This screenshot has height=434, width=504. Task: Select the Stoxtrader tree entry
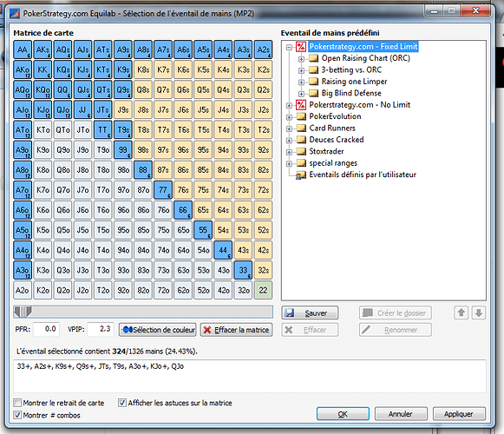tap(326, 151)
